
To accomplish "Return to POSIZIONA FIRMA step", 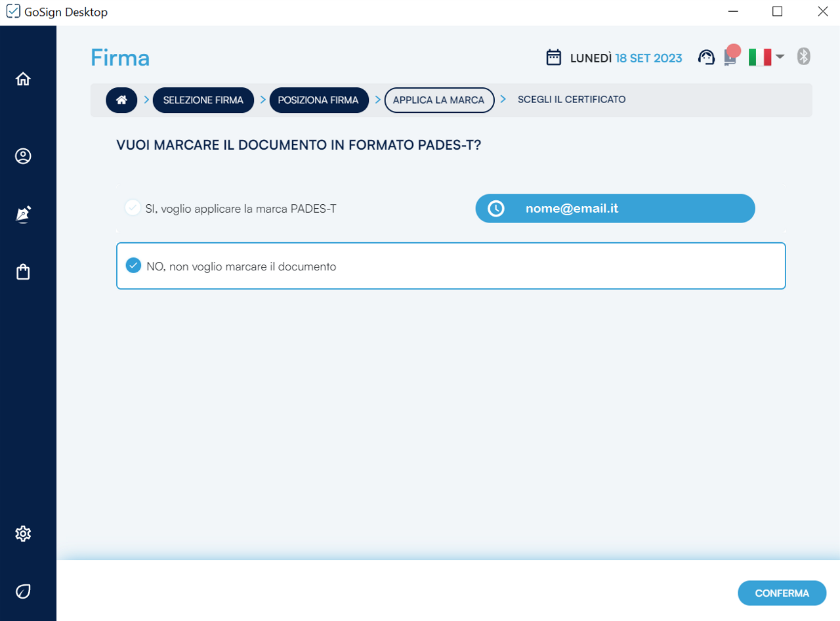I will 318,100.
